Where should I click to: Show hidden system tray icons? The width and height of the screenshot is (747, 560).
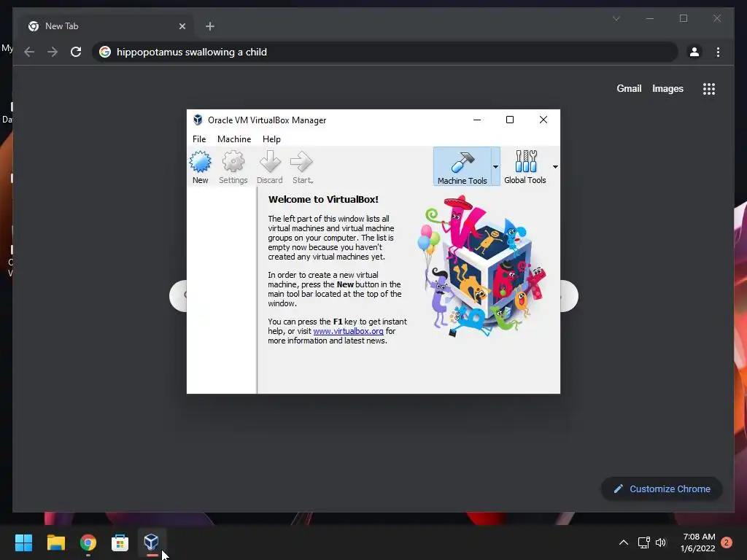(x=623, y=542)
